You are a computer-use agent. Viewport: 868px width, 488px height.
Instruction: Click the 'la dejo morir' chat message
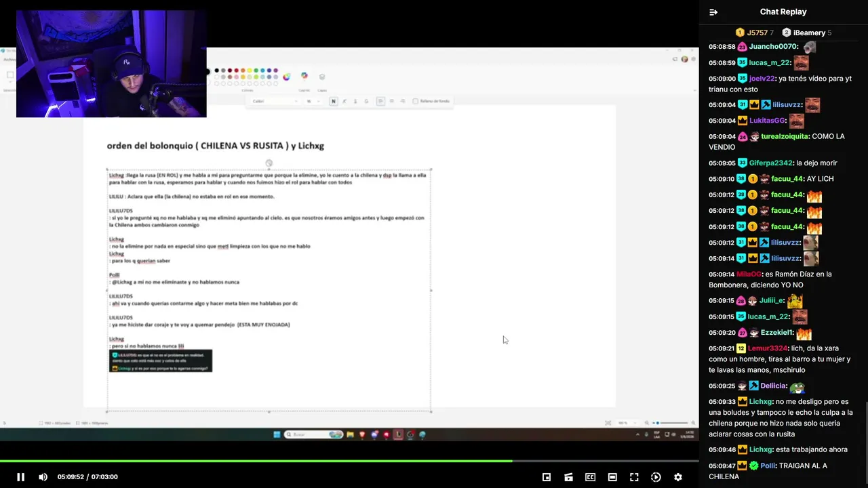click(x=816, y=163)
